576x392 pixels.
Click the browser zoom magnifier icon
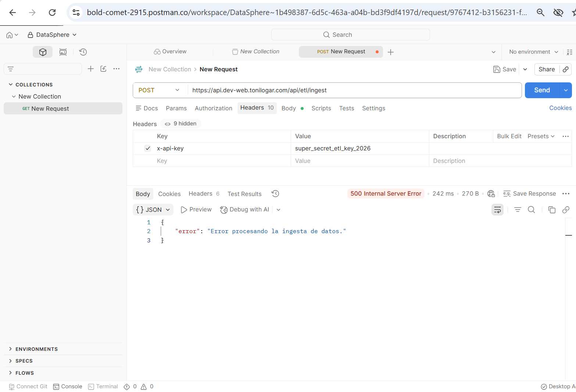tap(540, 13)
